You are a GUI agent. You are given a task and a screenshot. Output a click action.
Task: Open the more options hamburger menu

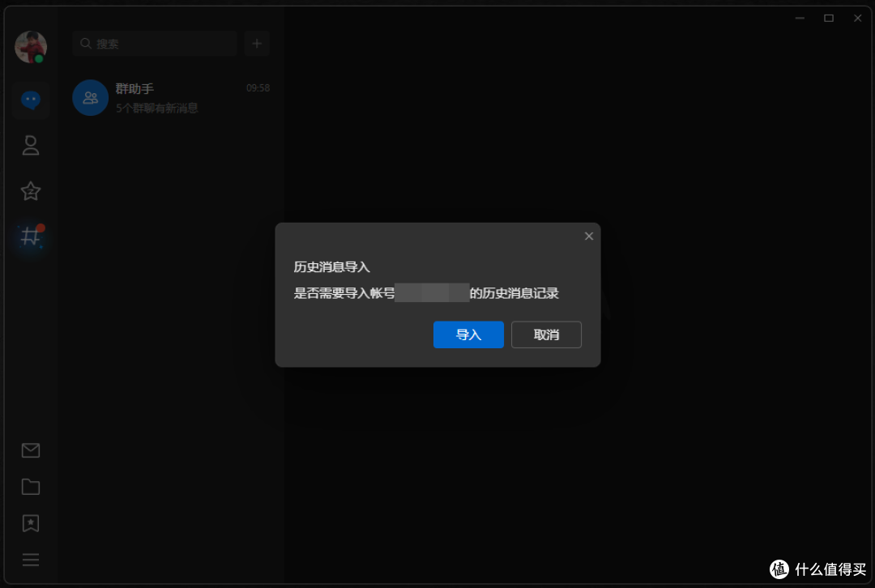(x=30, y=560)
